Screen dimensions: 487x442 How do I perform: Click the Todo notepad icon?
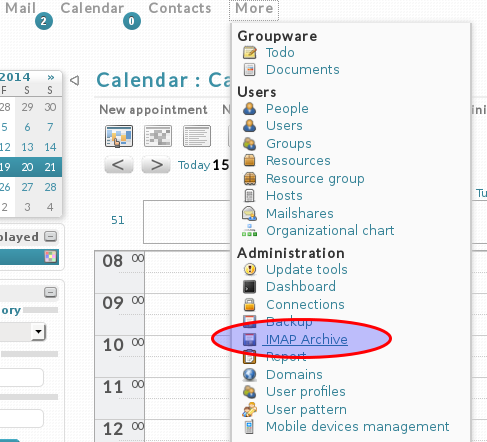[250, 53]
